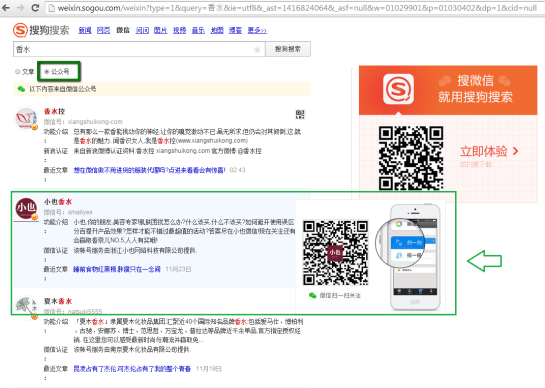This screenshot has height=388, width=545.
Task: Open the 夏木香水 latest article link dated 11月18日
Action: click(x=132, y=369)
